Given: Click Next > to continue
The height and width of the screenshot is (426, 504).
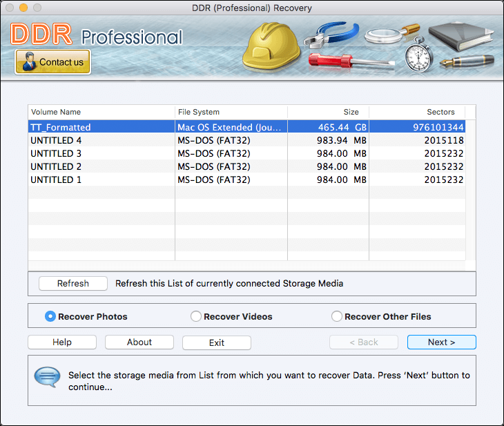Looking at the screenshot, I should [x=441, y=342].
